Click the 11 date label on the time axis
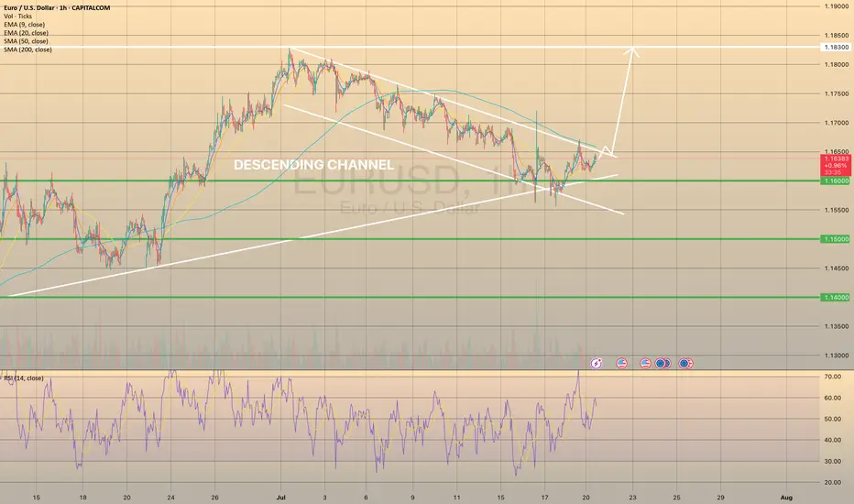The image size is (854, 504). [x=456, y=498]
